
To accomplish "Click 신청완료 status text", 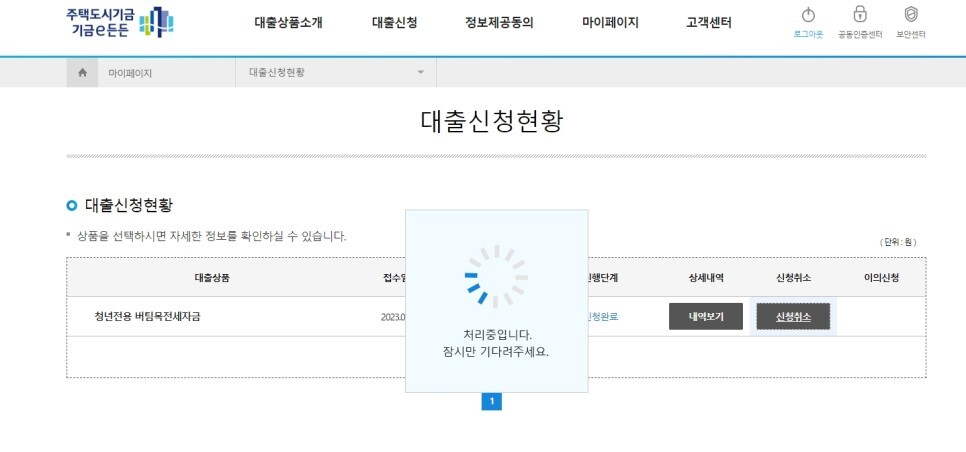I will pyautogui.click(x=603, y=317).
